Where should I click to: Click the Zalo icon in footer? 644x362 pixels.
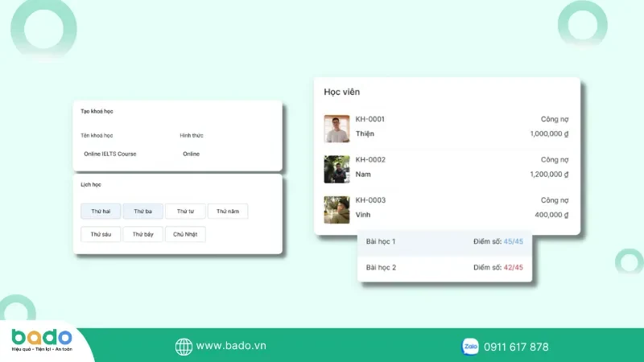tap(470, 347)
